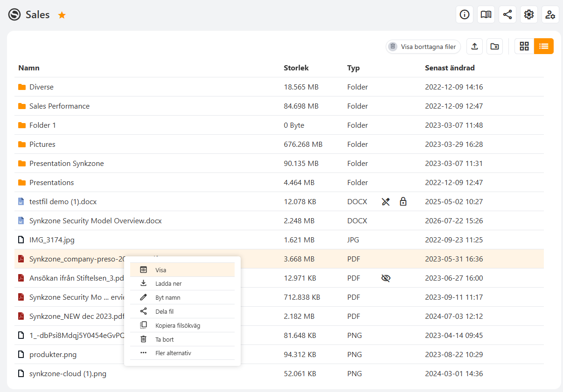Open the Presentation Synkzone folder
563x392 pixels.
click(67, 164)
